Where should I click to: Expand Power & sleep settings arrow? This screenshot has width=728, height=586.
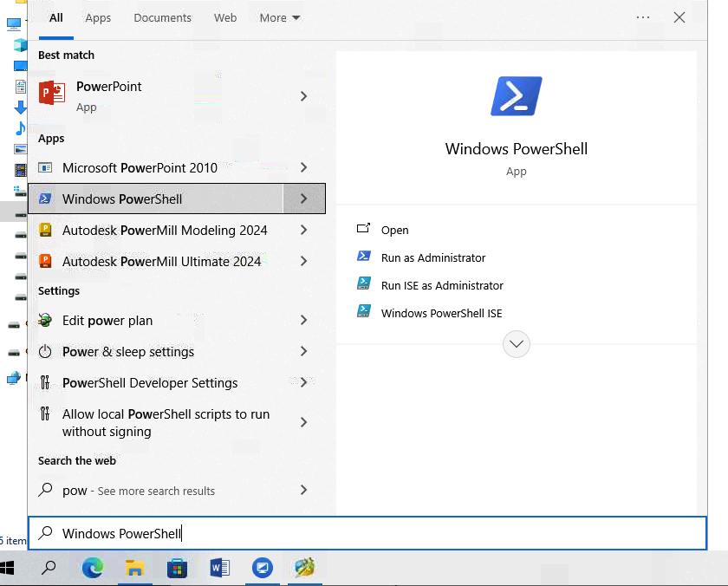(303, 351)
